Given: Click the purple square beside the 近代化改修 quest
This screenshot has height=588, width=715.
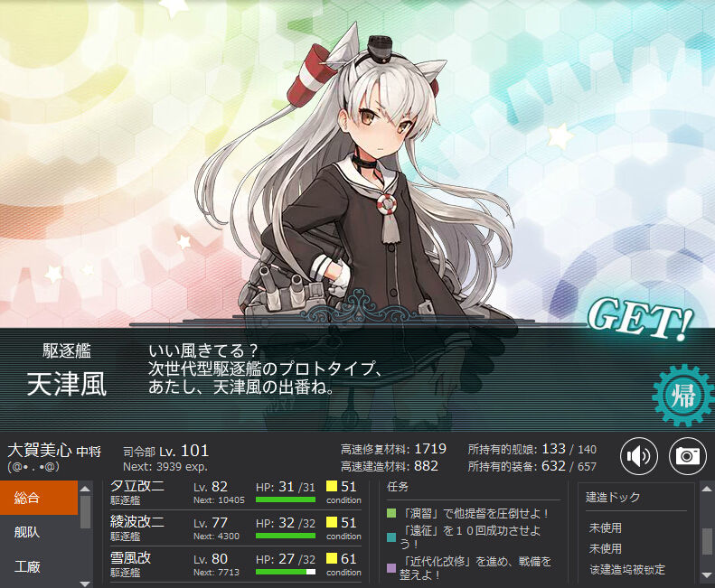Looking at the screenshot, I should pos(391,568).
